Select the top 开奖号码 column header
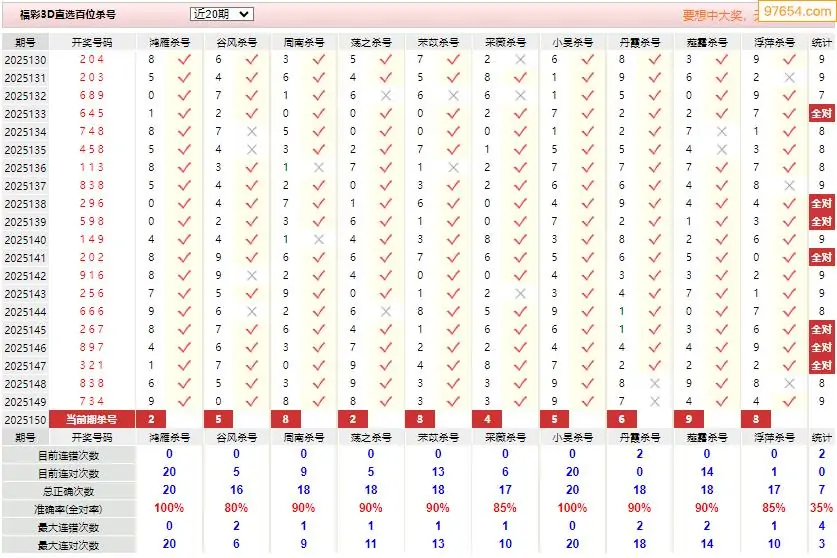837x558 pixels. pyautogui.click(x=92, y=42)
